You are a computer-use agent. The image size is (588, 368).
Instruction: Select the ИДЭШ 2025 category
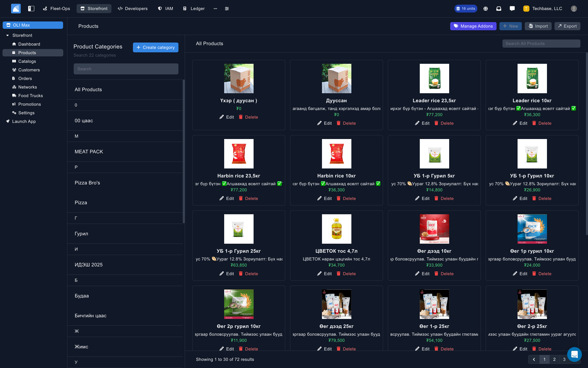coord(125,265)
